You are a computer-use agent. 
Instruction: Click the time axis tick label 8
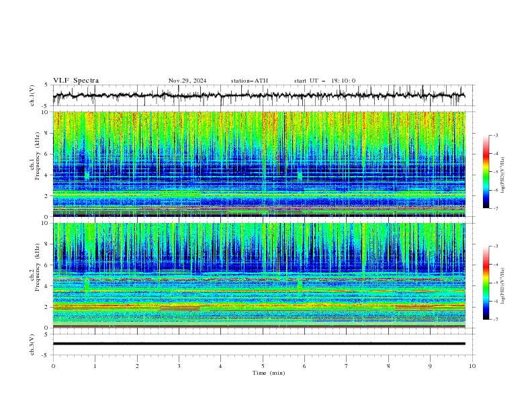(388, 366)
